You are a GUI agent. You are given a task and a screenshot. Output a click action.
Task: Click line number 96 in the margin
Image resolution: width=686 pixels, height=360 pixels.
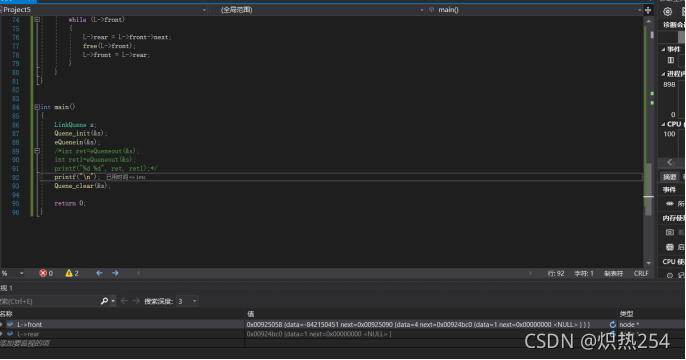click(x=15, y=212)
